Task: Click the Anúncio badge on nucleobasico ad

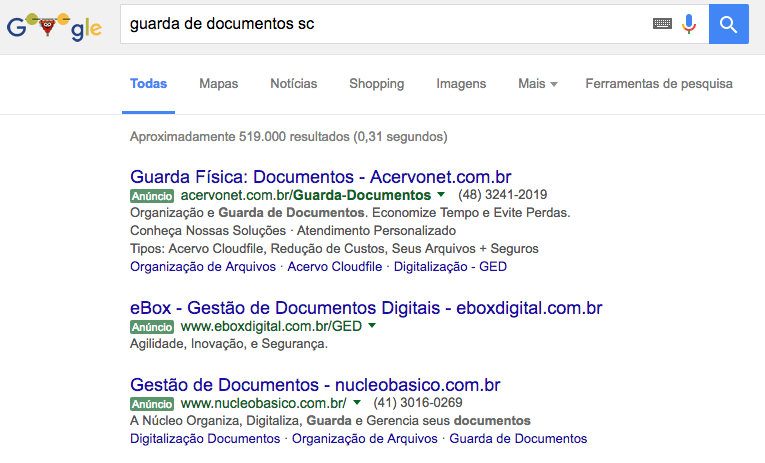Action: pos(152,404)
